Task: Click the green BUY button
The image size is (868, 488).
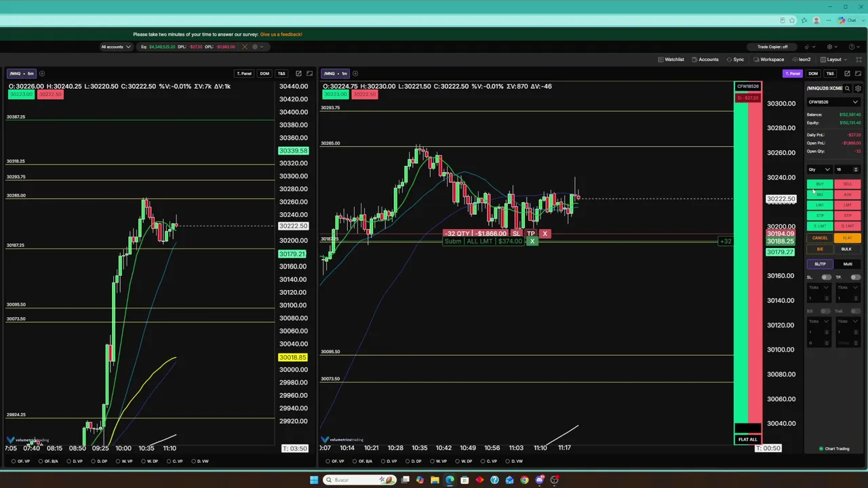Action: [820, 184]
